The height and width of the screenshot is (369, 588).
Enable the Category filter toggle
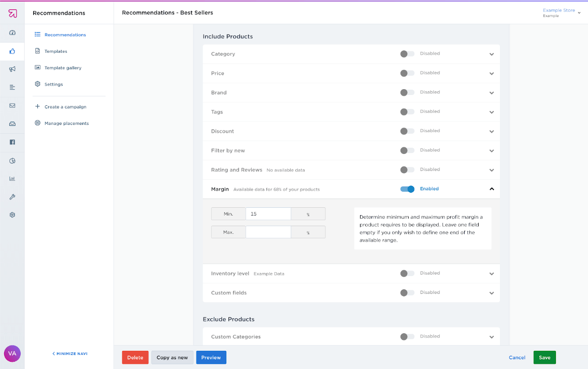[x=407, y=54]
